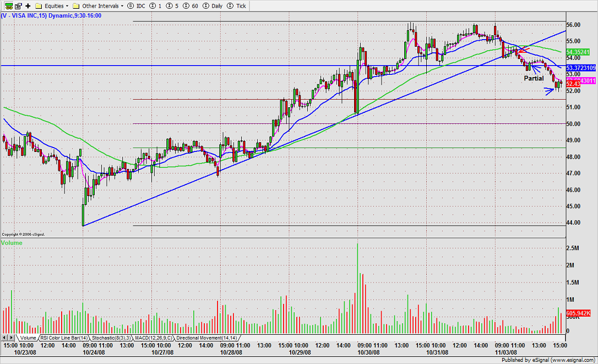Viewport: 598px width, 364px height.
Task: Click the 10/31/08 date label
Action: [x=437, y=352]
